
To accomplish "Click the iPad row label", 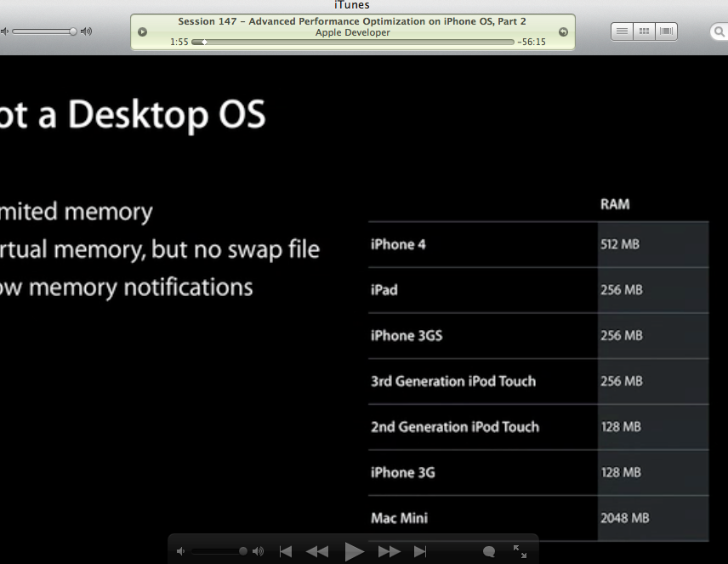I will [384, 290].
